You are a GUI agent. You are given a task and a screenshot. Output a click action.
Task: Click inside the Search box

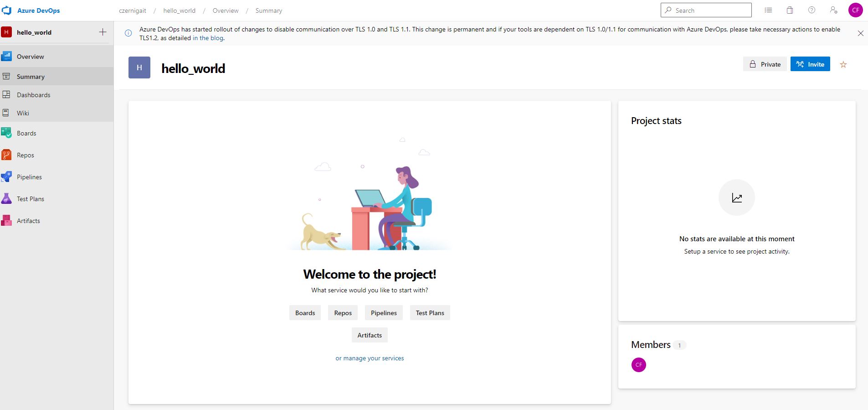pos(706,10)
